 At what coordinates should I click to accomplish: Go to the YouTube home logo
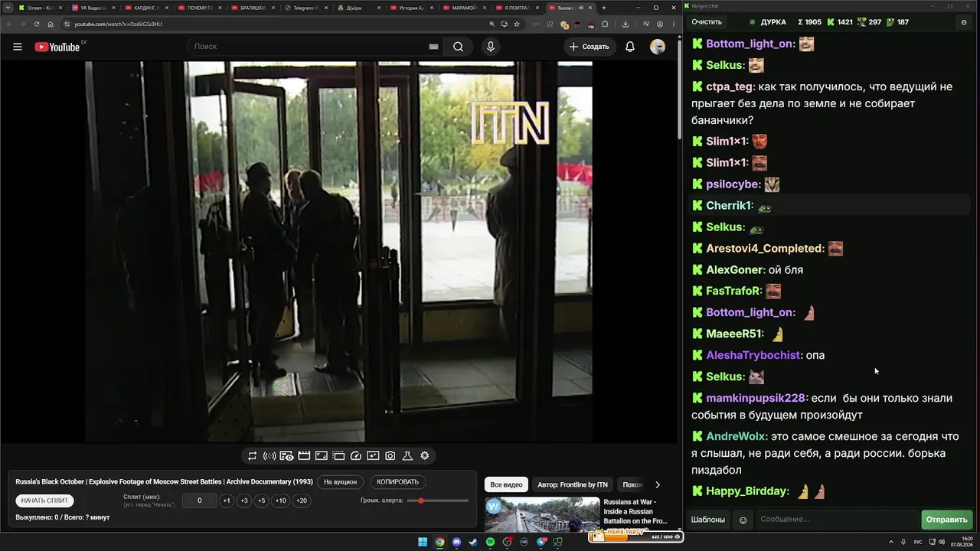coord(57,47)
